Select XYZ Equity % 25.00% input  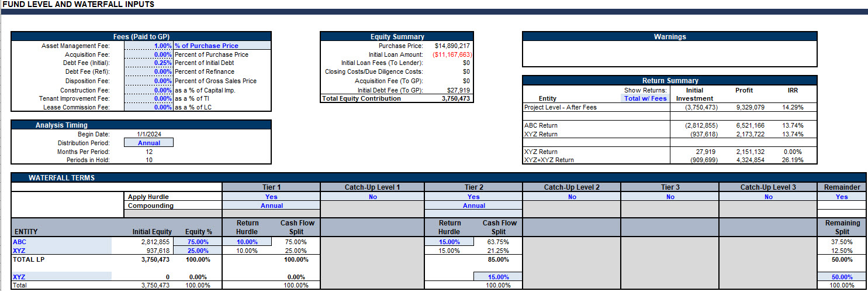(197, 251)
